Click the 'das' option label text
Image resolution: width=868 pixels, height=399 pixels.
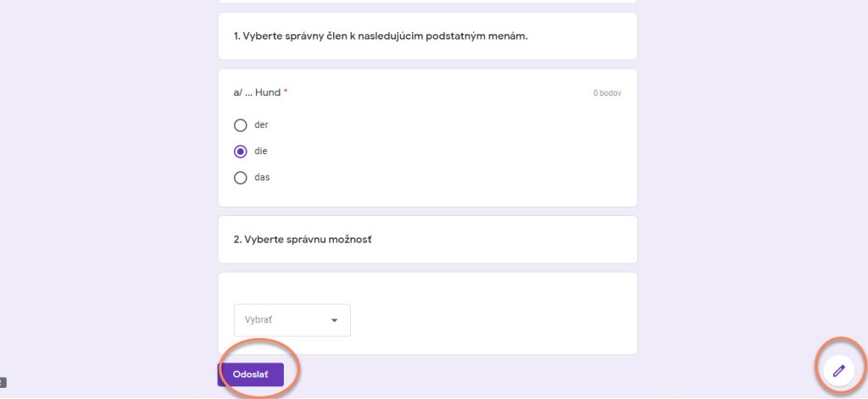pos(261,178)
